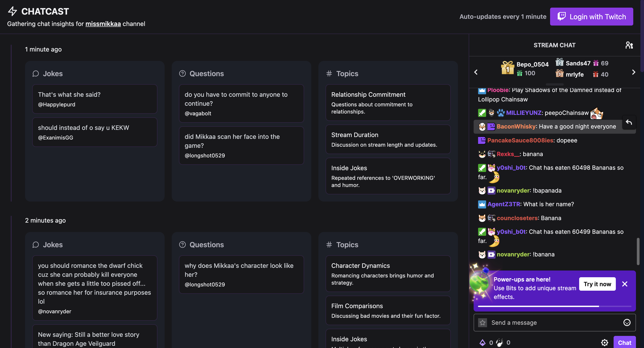Image resolution: width=644 pixels, height=348 pixels.
Task: Open chat settings gear icon
Action: [604, 342]
